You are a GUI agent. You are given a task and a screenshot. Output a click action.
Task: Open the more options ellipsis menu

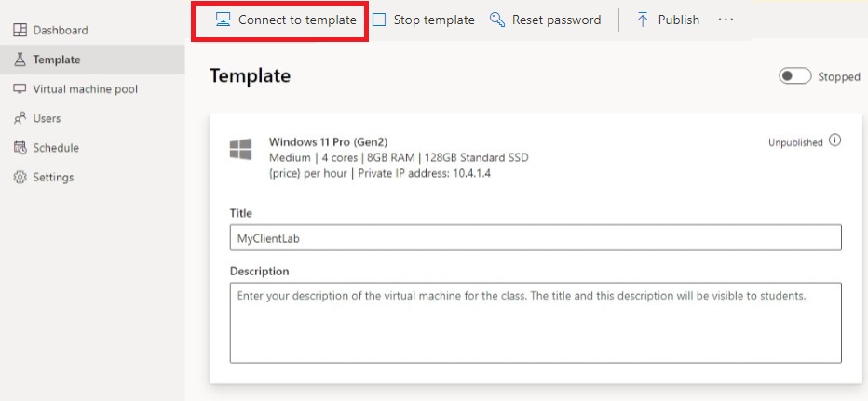(726, 20)
